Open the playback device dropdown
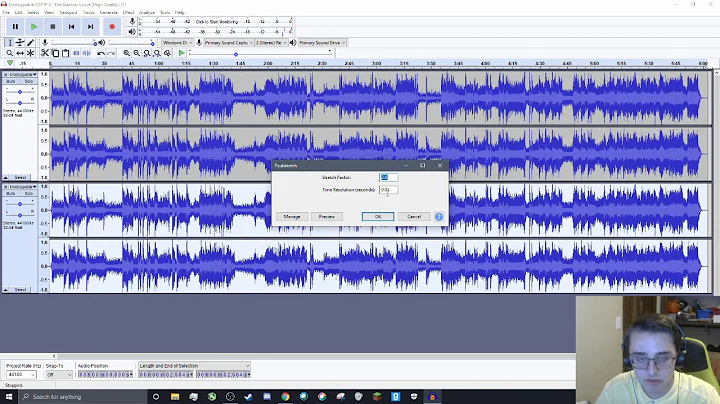 click(x=322, y=43)
